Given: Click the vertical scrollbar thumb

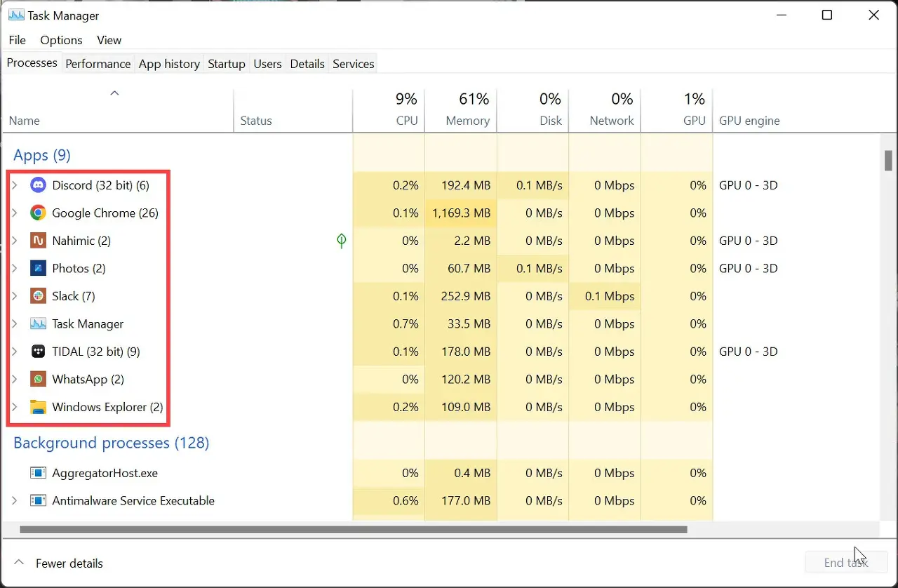Looking at the screenshot, I should (x=888, y=160).
